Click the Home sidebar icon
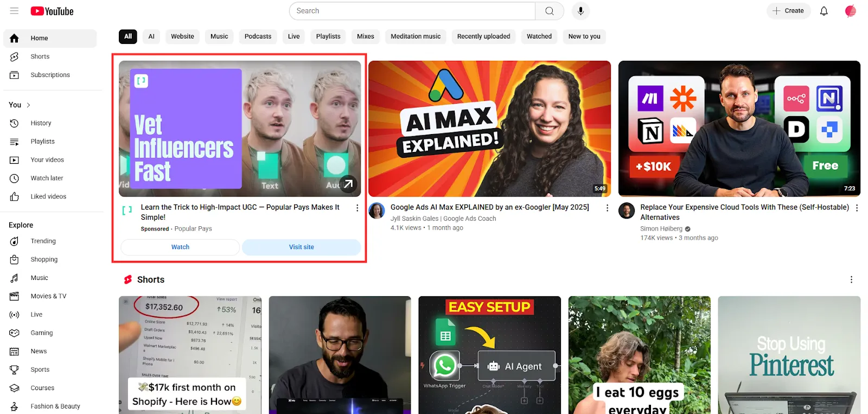The height and width of the screenshot is (414, 868). pyautogui.click(x=14, y=38)
